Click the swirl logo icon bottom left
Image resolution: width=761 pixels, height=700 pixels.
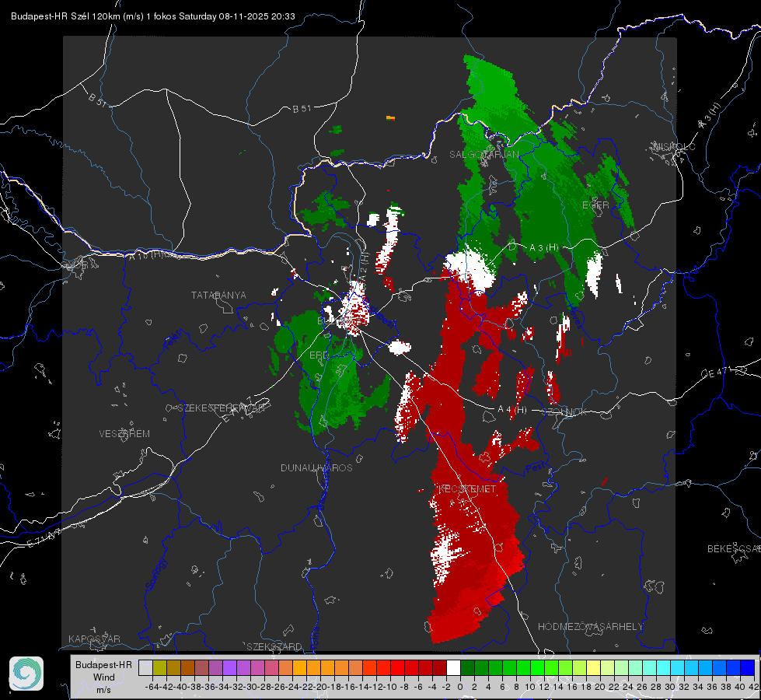click(x=26, y=674)
